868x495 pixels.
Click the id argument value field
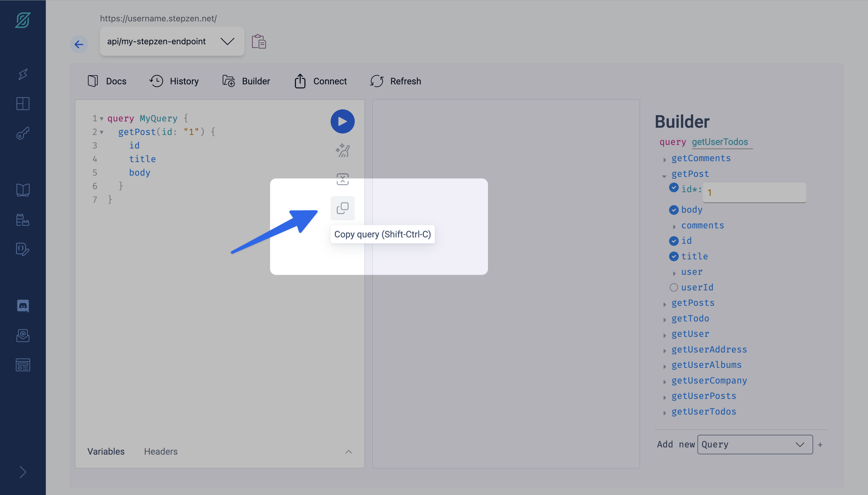(754, 193)
